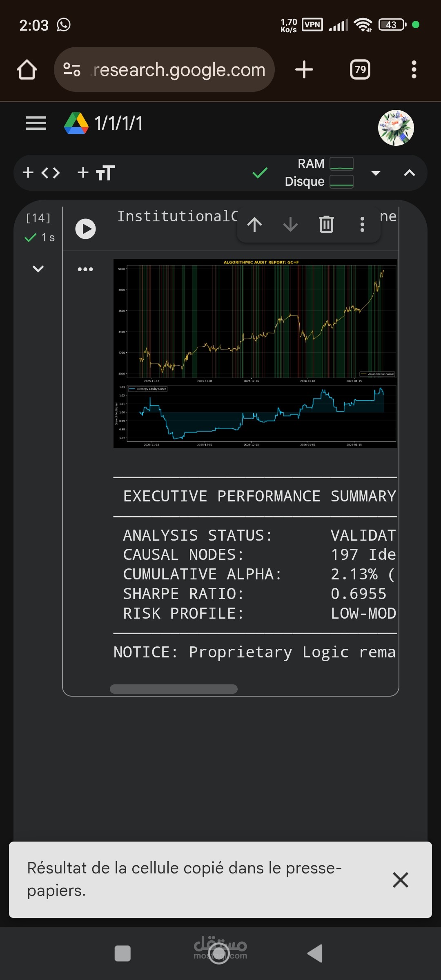This screenshot has height=980, width=441.
Task: Tap the RISK PROFILE line
Action: 260,613
